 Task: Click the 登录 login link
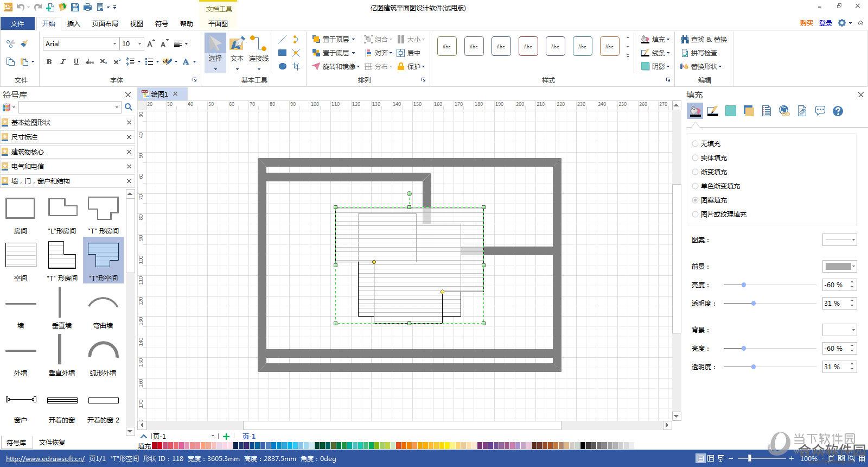pyautogui.click(x=825, y=23)
